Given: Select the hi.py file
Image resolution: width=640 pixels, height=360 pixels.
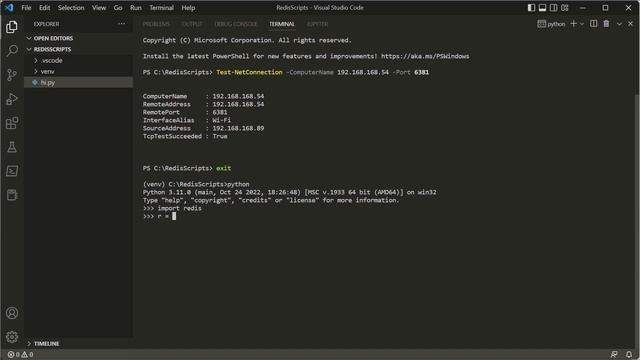Looking at the screenshot, I should click(x=78, y=82).
